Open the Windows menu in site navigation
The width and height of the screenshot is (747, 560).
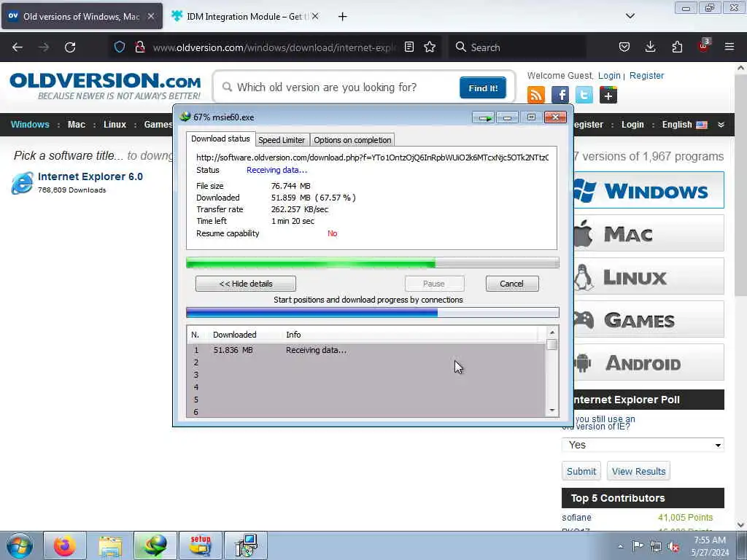point(30,125)
